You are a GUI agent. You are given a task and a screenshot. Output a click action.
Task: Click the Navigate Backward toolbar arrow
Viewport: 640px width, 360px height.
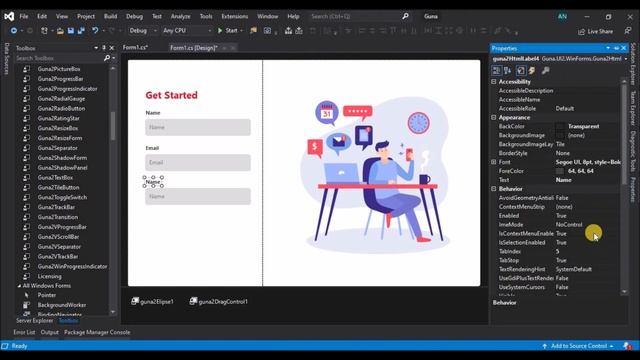13,31
